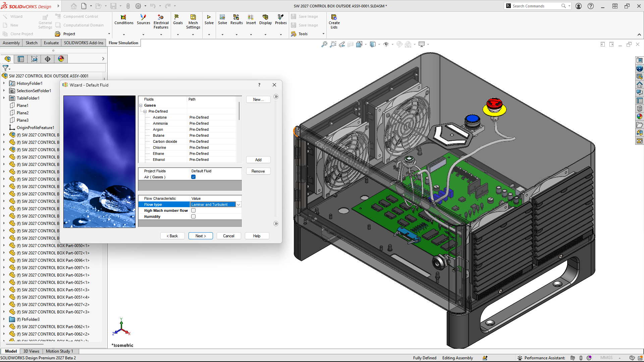Open the user account icon
This screenshot has height=362, width=644.
pyautogui.click(x=579, y=6)
